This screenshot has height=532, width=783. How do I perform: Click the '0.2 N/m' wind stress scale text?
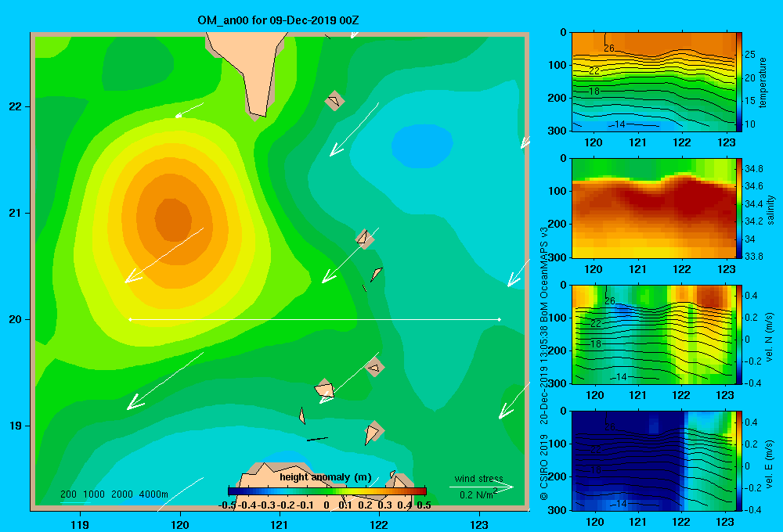[478, 494]
